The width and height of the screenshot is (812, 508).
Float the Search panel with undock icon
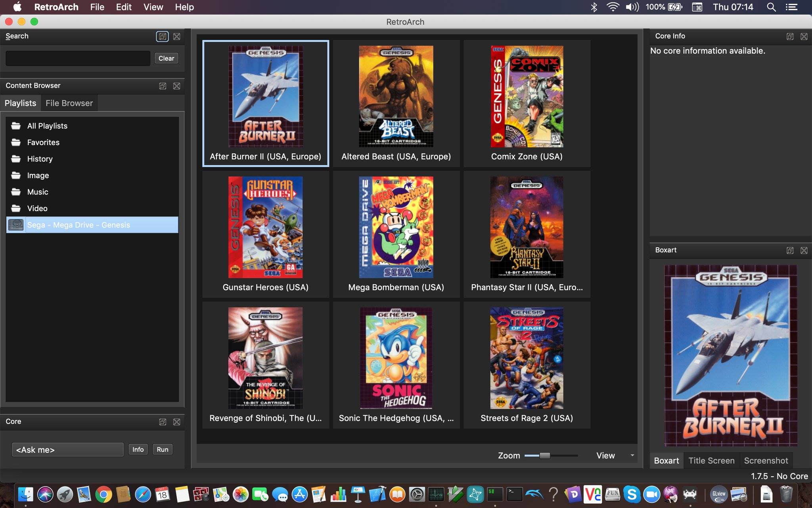click(x=163, y=37)
